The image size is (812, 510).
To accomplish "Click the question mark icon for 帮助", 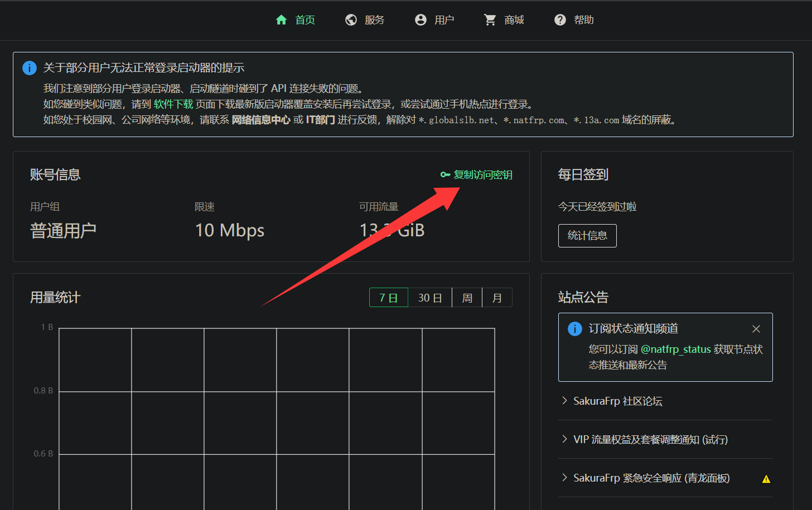I will tap(560, 20).
